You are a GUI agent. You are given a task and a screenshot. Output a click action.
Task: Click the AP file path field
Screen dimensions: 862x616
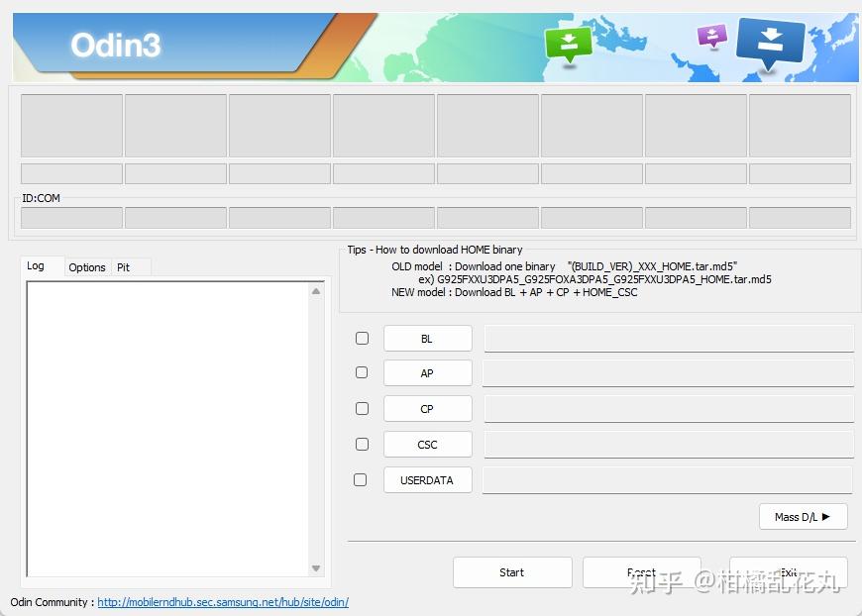(x=669, y=373)
